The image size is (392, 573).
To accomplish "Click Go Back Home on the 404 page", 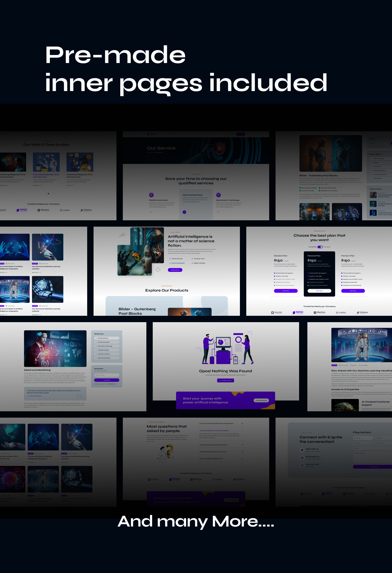I will pyautogui.click(x=225, y=381).
